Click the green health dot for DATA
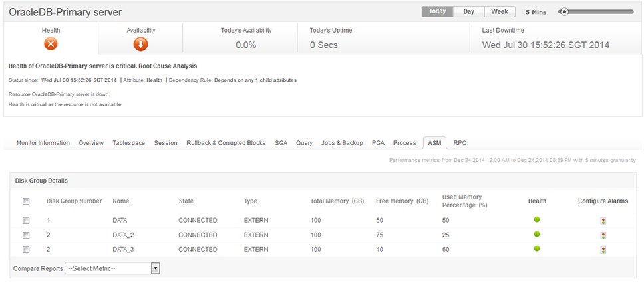This screenshot has height=289, width=644. [x=537, y=219]
